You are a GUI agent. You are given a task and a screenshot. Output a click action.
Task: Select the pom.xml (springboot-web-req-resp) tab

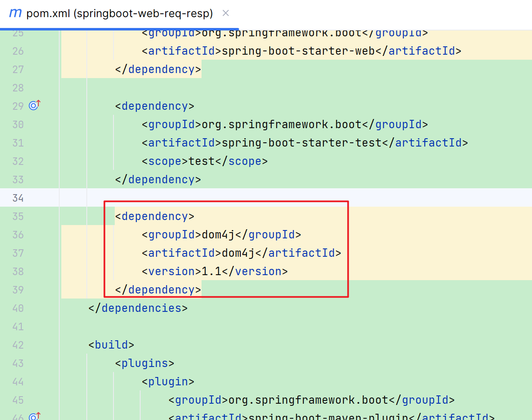coord(119,13)
